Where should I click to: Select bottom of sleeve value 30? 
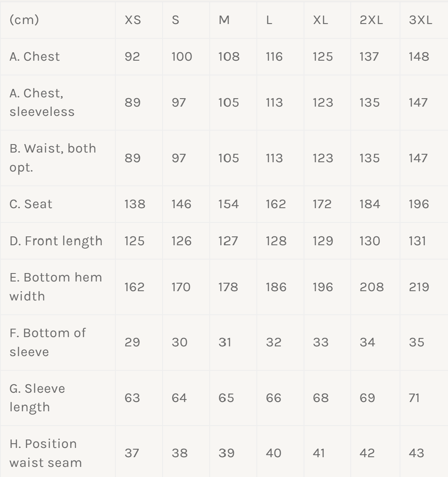[x=179, y=342]
